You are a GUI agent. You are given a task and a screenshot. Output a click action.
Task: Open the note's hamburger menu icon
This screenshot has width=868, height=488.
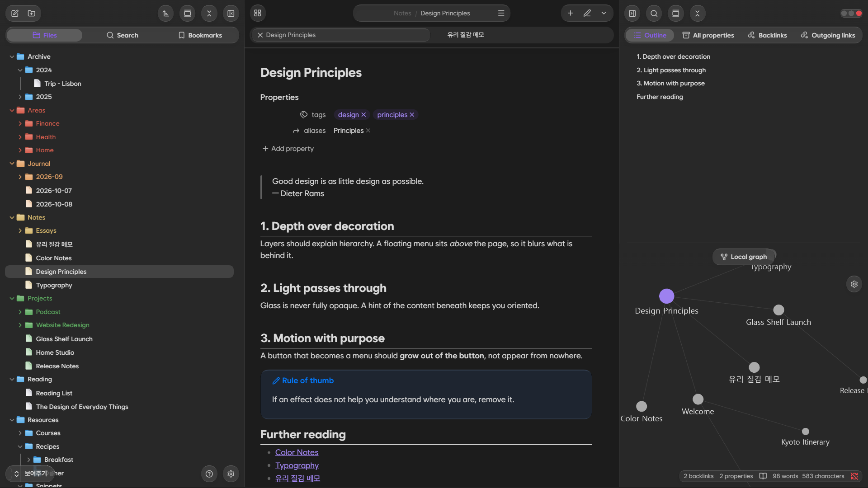(501, 14)
